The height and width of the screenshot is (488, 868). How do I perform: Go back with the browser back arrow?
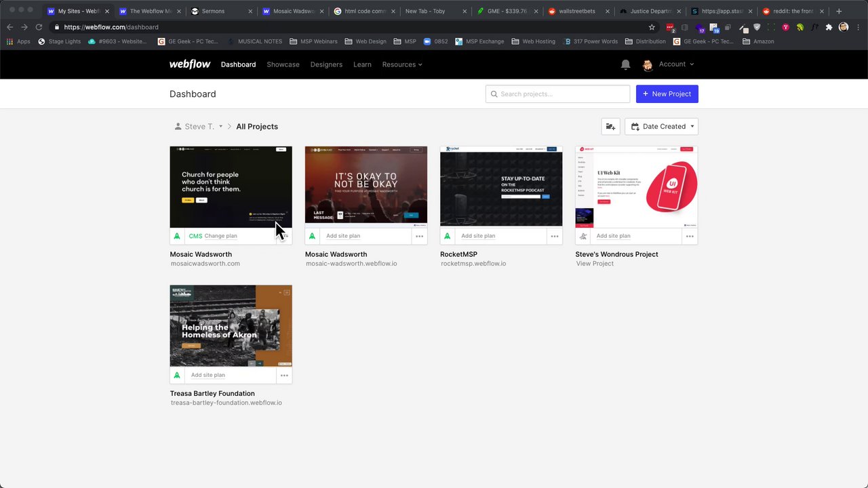pyautogui.click(x=9, y=27)
